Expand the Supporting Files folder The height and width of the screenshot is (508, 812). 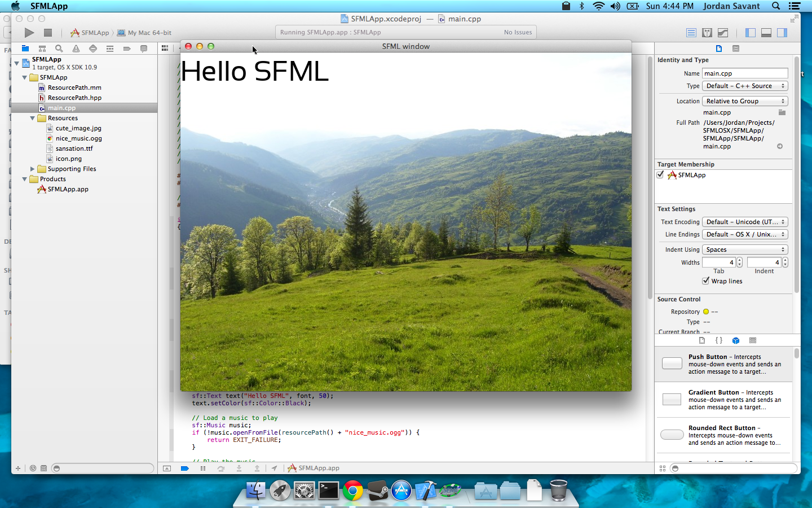pyautogui.click(x=33, y=169)
